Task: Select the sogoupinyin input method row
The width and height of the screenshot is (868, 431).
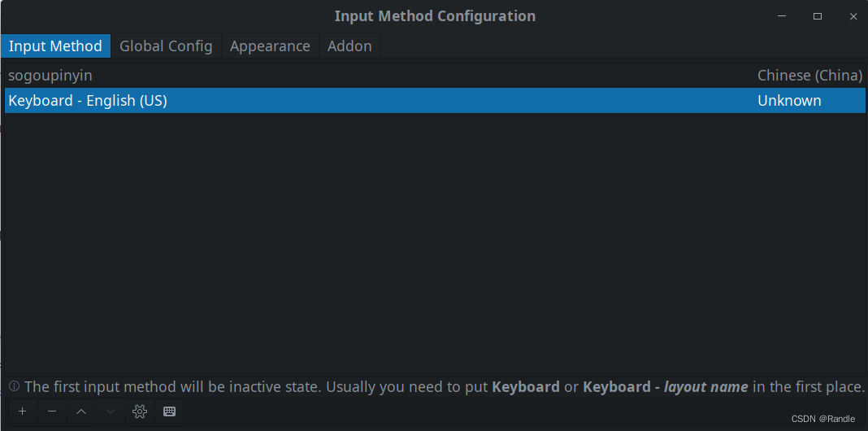Action: coord(435,76)
